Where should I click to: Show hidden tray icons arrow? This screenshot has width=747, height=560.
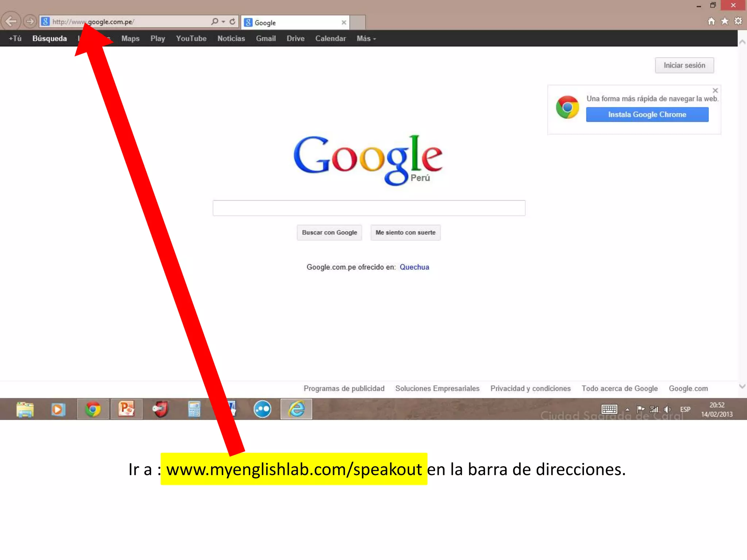627,410
